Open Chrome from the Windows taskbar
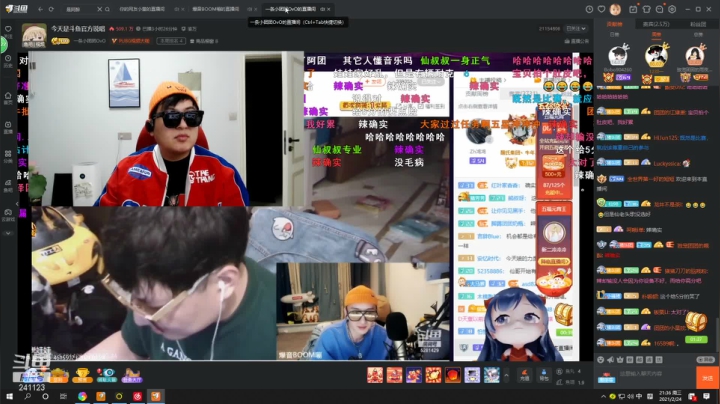720x404 pixels. pyautogui.click(x=83, y=396)
